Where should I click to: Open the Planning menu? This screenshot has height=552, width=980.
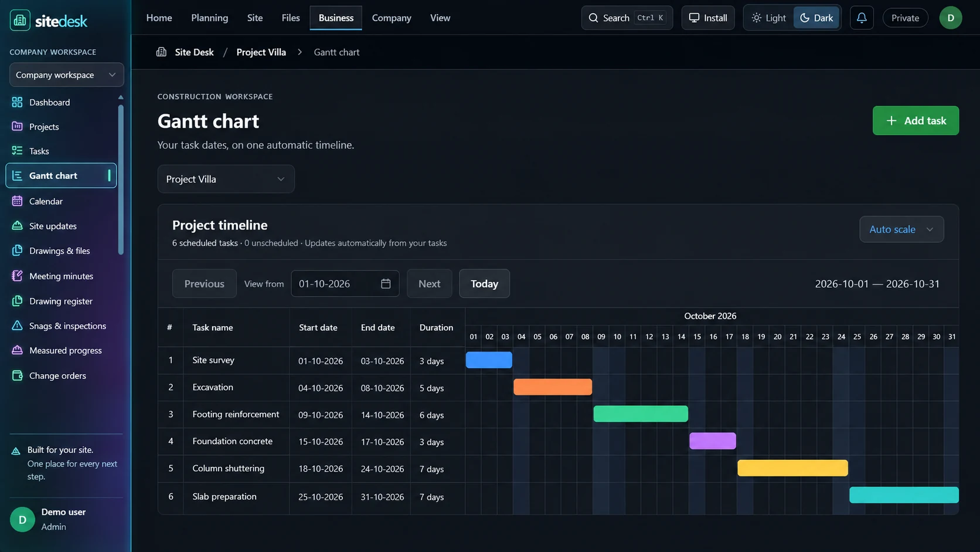pos(209,18)
